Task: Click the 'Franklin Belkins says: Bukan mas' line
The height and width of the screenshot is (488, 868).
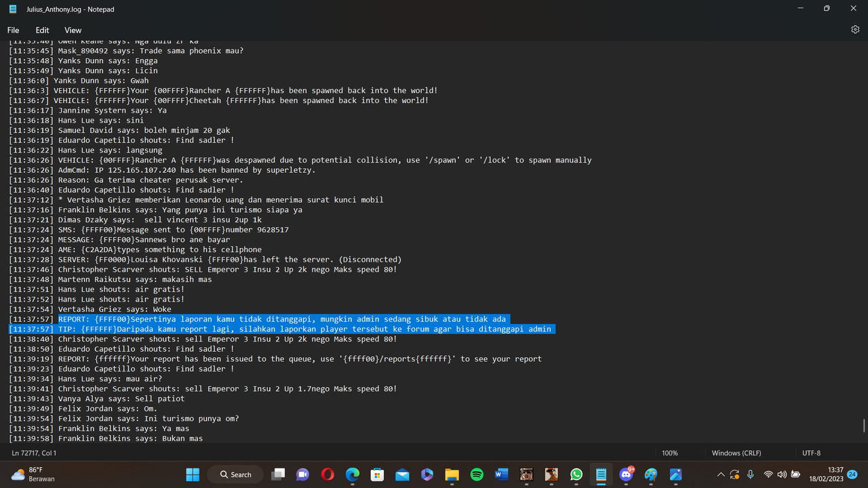Action: click(106, 439)
